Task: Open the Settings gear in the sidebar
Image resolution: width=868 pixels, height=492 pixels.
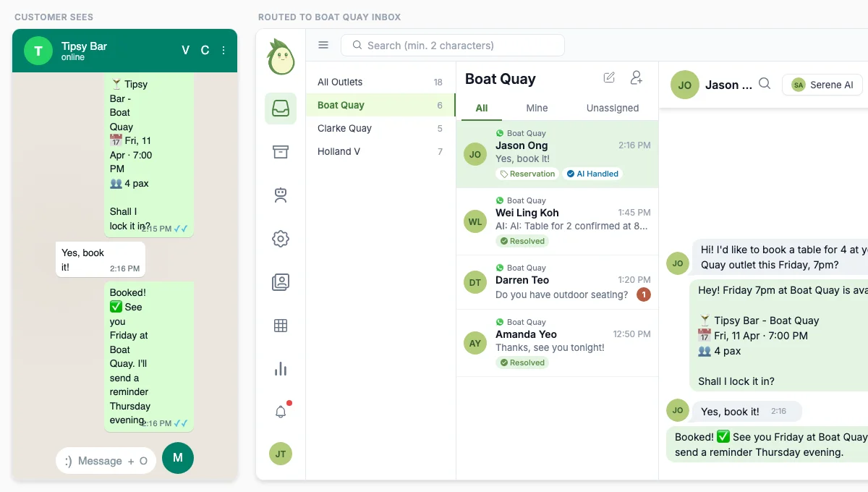Action: [281, 238]
